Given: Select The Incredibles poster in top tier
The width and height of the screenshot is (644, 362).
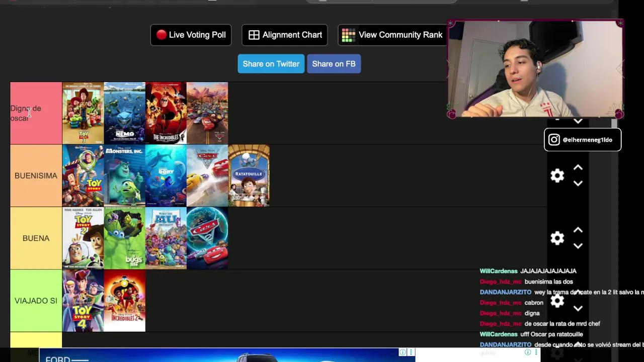Looking at the screenshot, I should 166,113.
